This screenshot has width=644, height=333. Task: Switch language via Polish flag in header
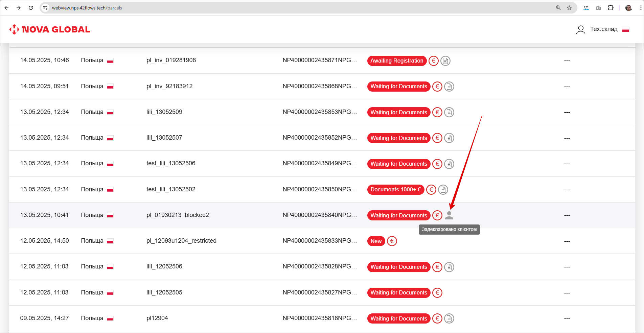point(626,30)
